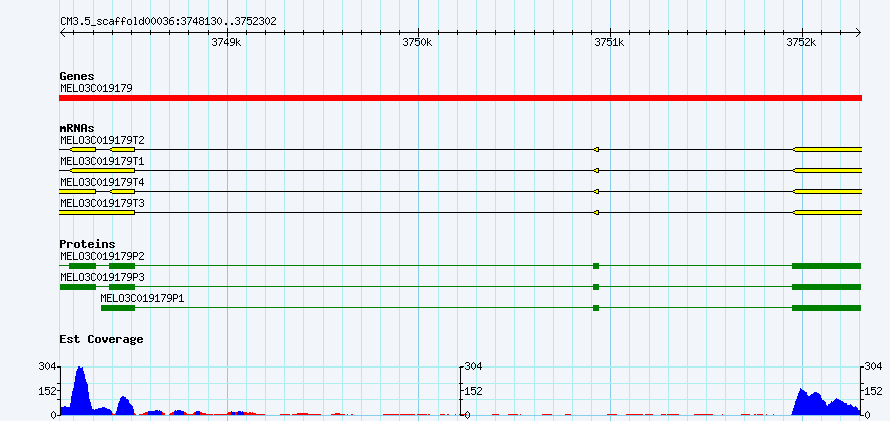Viewport: 890px width, 421px height.
Task: Select the scaffold coordinates label CM3.5_scaffold00036:3748130..3752302
Action: [x=169, y=21]
